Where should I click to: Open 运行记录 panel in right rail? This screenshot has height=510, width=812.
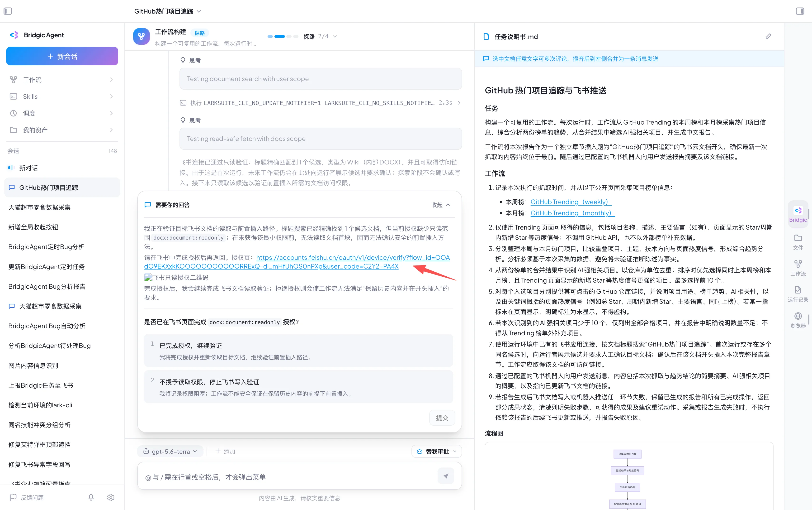[798, 294]
